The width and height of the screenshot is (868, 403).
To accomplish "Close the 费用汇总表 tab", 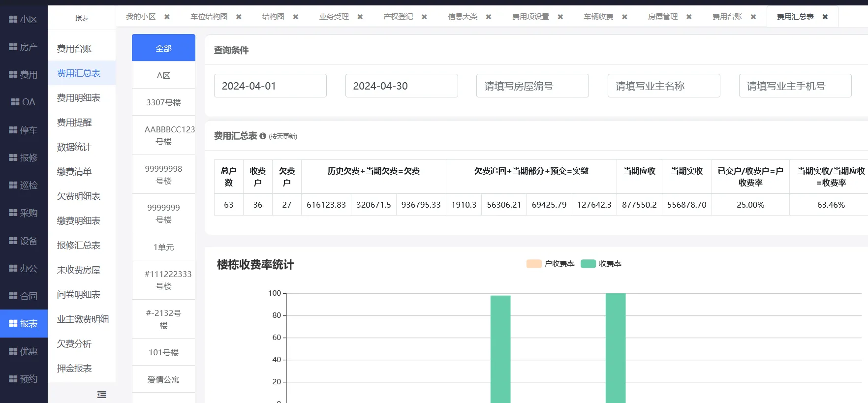I will point(825,17).
